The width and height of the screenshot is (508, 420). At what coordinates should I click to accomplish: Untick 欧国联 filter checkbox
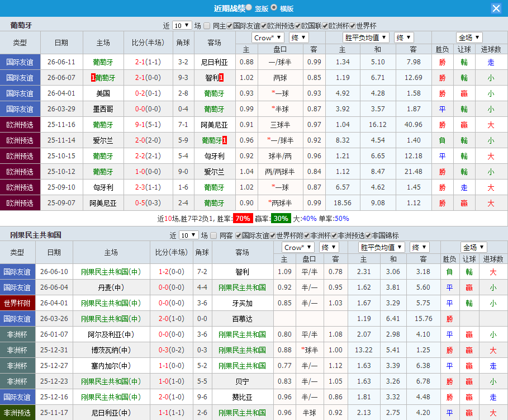click(298, 26)
